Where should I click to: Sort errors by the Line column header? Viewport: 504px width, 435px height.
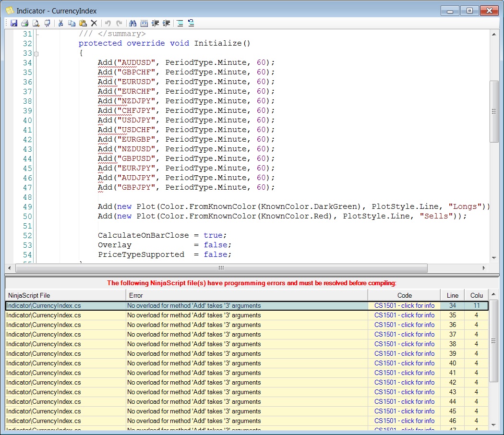452,295
